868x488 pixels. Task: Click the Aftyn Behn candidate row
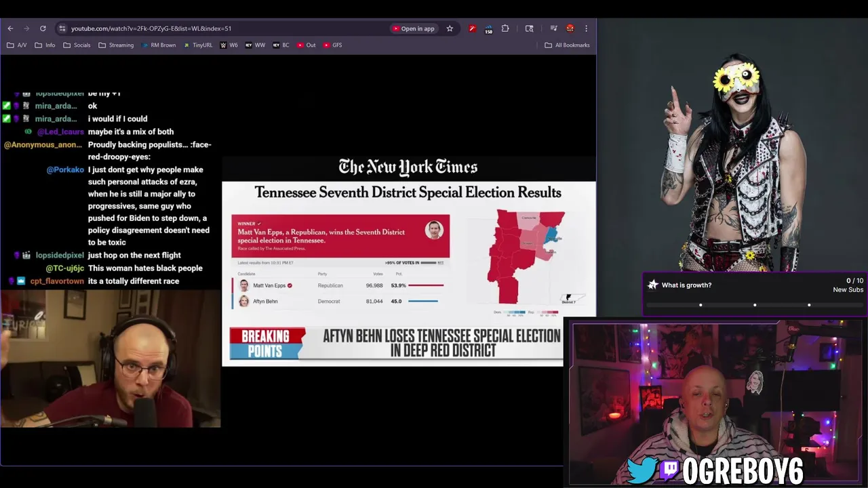[x=341, y=301]
